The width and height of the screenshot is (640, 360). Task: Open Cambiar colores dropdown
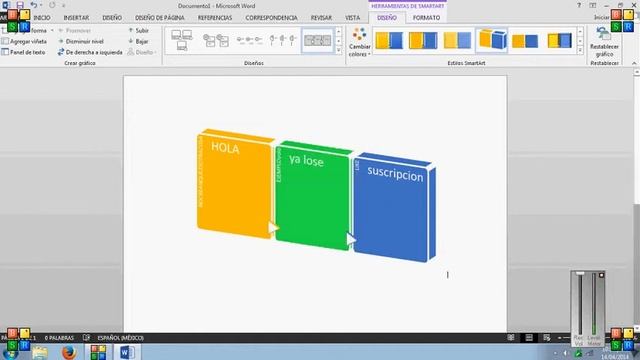tap(360, 42)
